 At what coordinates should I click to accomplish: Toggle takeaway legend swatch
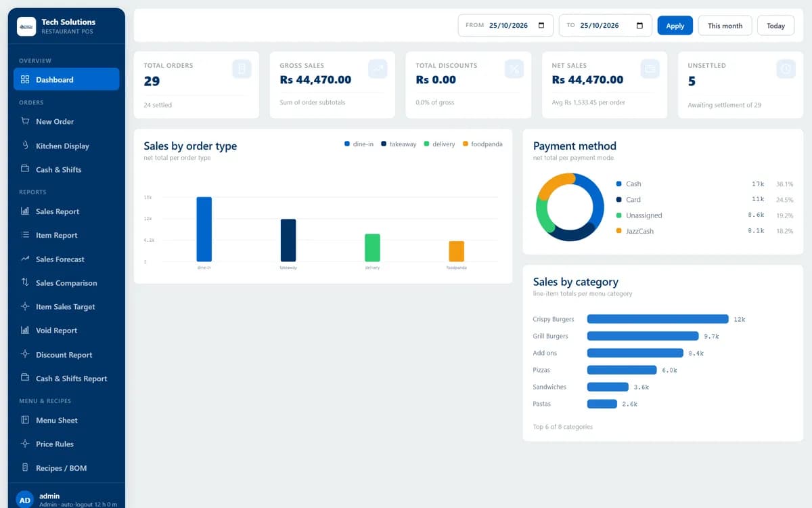[x=384, y=144]
